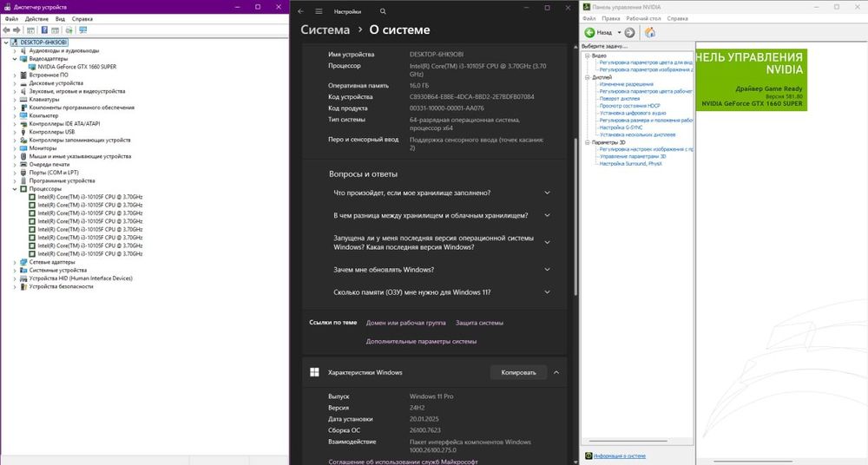Open Соглашение об использовании служб Майкрософт link

coord(403,462)
